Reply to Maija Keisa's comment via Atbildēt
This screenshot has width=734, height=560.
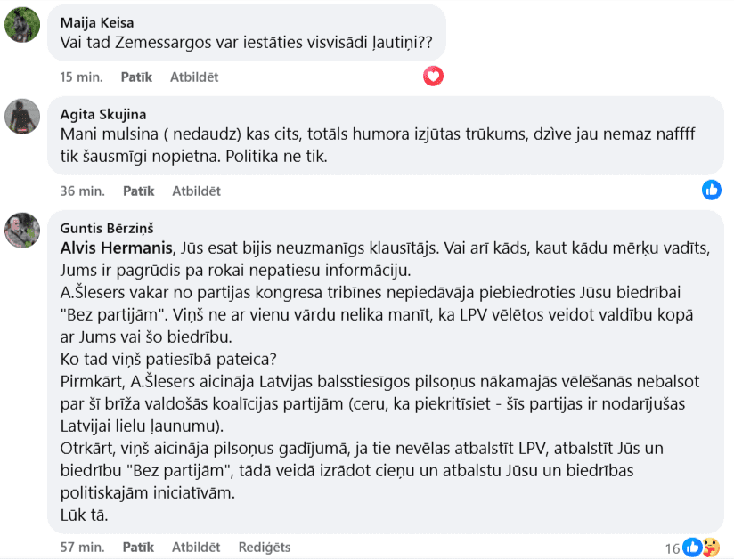194,77
